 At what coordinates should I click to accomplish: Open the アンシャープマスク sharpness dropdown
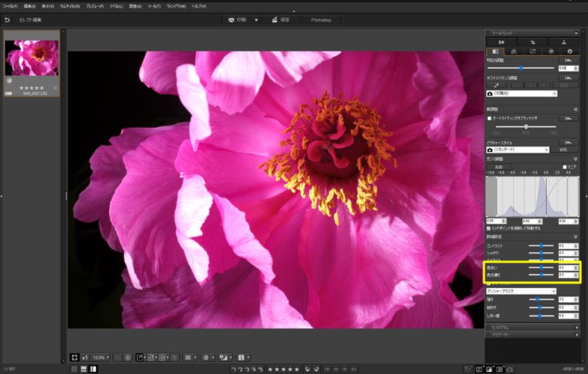(521, 291)
